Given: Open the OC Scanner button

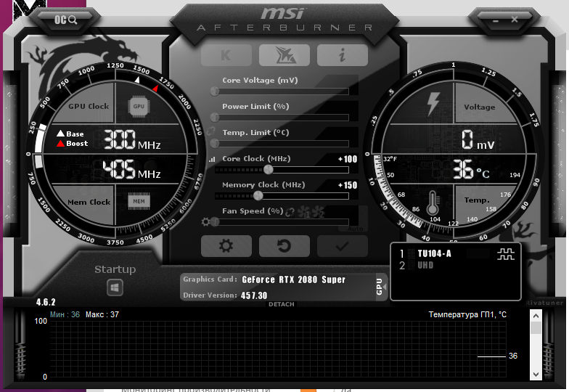Looking at the screenshot, I should (65, 20).
